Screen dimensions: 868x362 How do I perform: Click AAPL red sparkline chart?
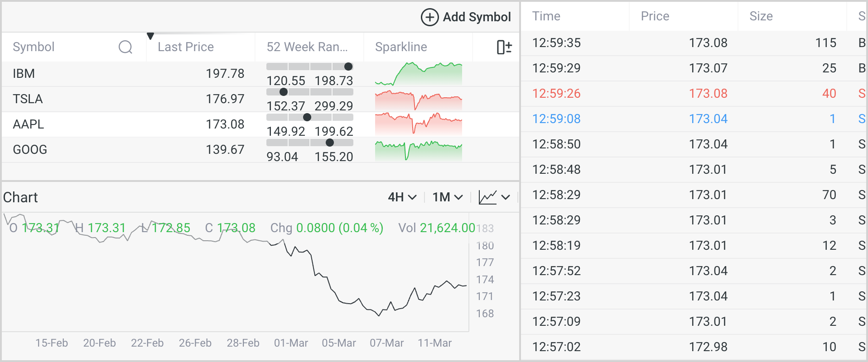coord(419,124)
